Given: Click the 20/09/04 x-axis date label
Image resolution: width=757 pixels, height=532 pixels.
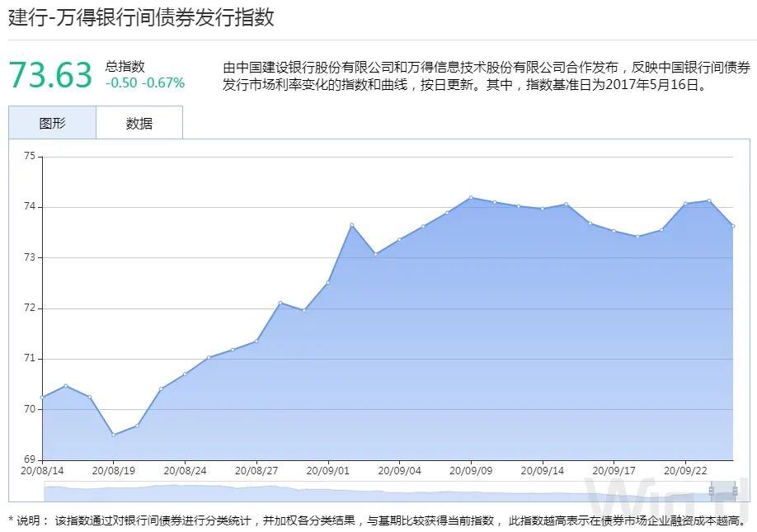Looking at the screenshot, I should click(399, 470).
